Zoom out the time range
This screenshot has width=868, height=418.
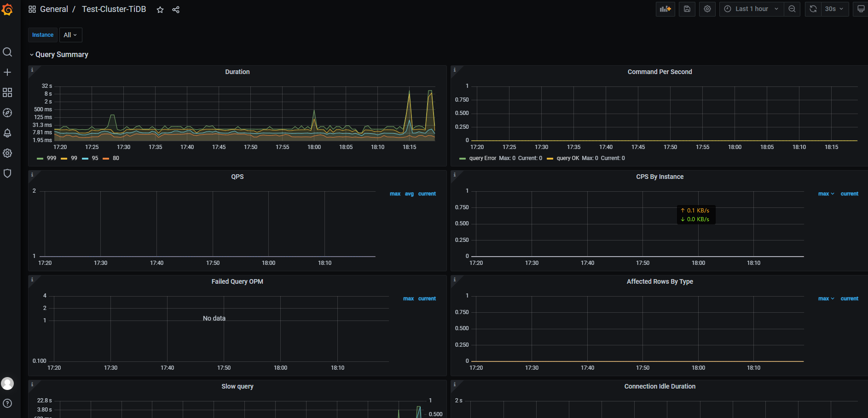[792, 9]
